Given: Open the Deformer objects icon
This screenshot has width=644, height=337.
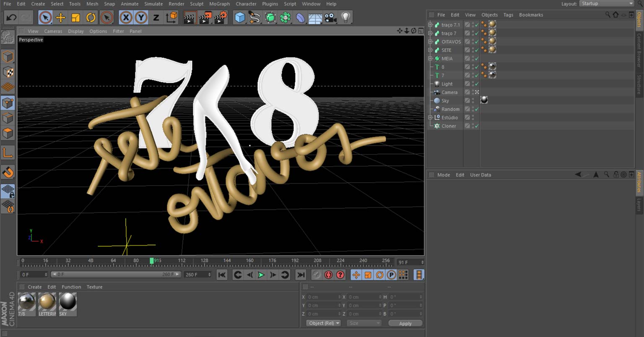Looking at the screenshot, I should [x=301, y=18].
